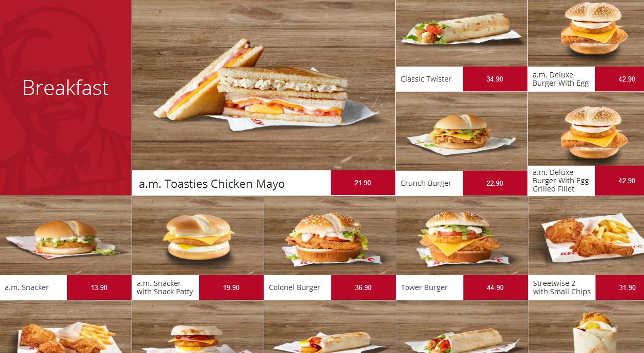Select the a.m. Toasties Chicken Mayo photo
Viewport: 644px width, 353px height.
264,85
